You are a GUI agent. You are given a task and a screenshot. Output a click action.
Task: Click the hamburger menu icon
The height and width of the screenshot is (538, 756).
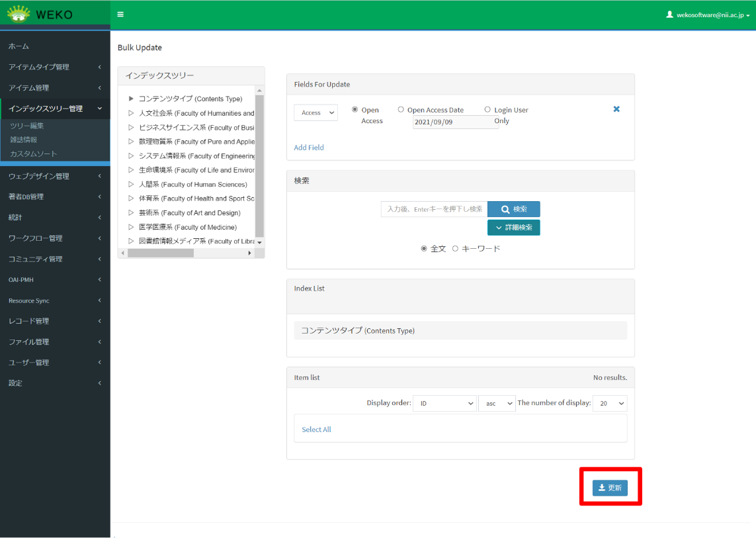(120, 13)
